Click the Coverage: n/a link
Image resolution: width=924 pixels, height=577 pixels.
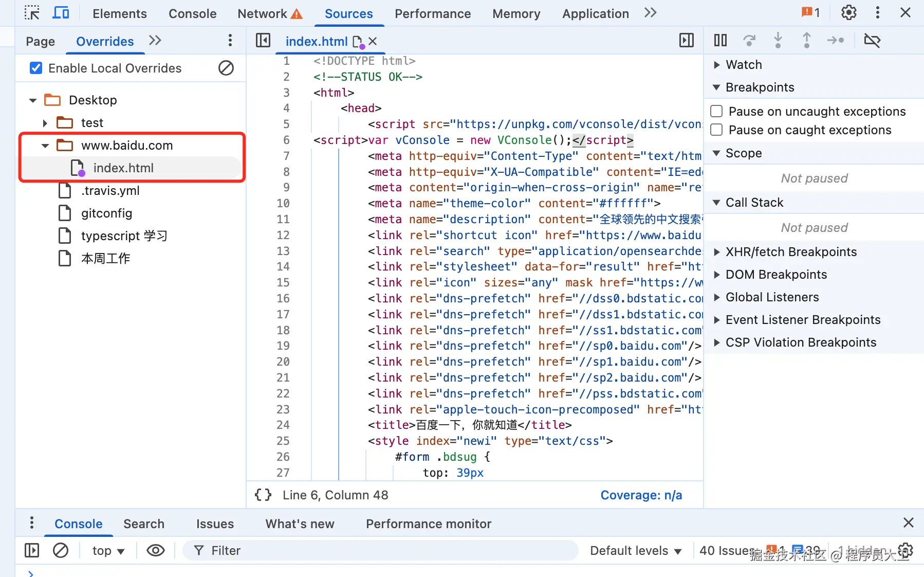tap(641, 495)
